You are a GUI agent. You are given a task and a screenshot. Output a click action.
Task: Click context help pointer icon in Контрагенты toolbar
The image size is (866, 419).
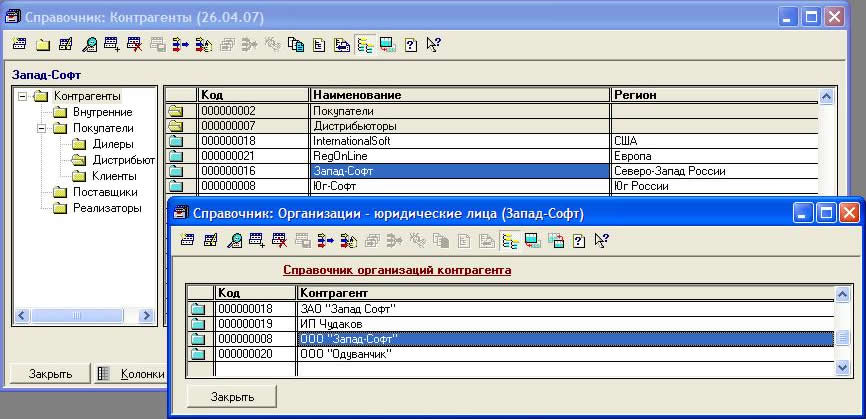(x=433, y=45)
